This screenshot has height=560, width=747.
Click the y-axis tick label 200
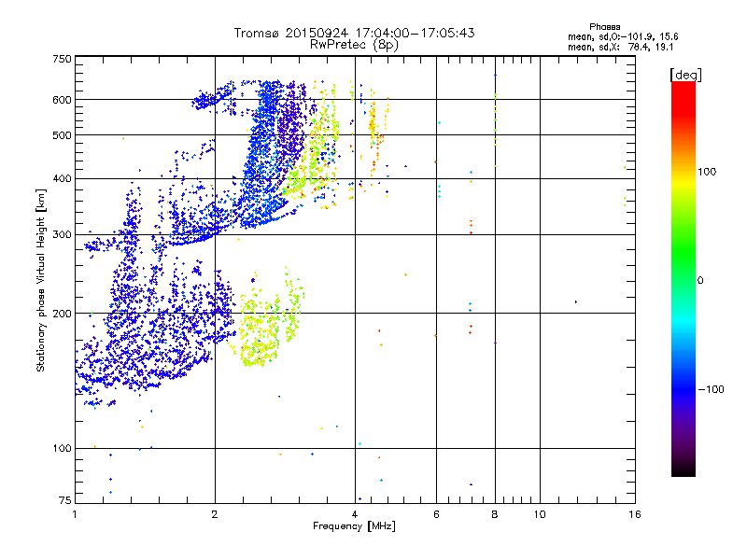point(62,314)
